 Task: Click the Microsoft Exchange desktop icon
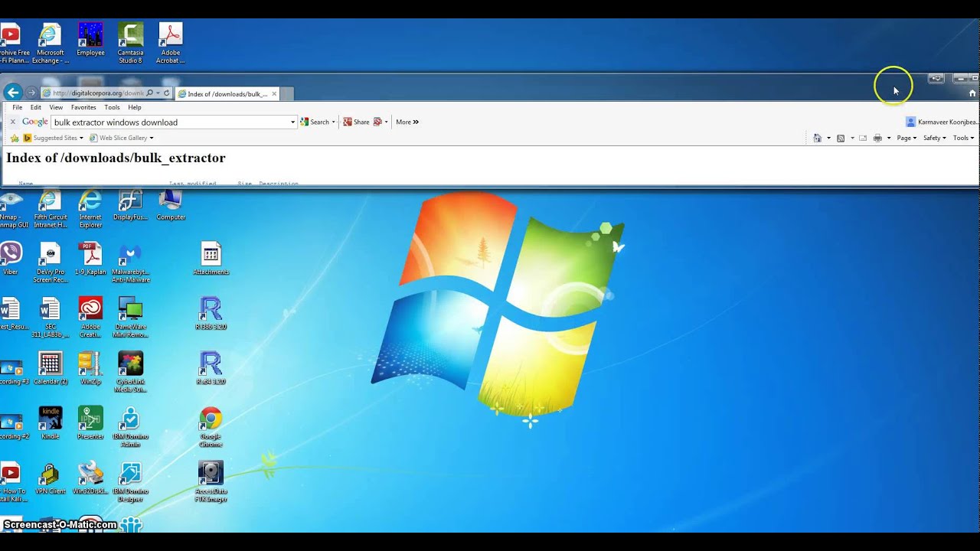coord(50,44)
